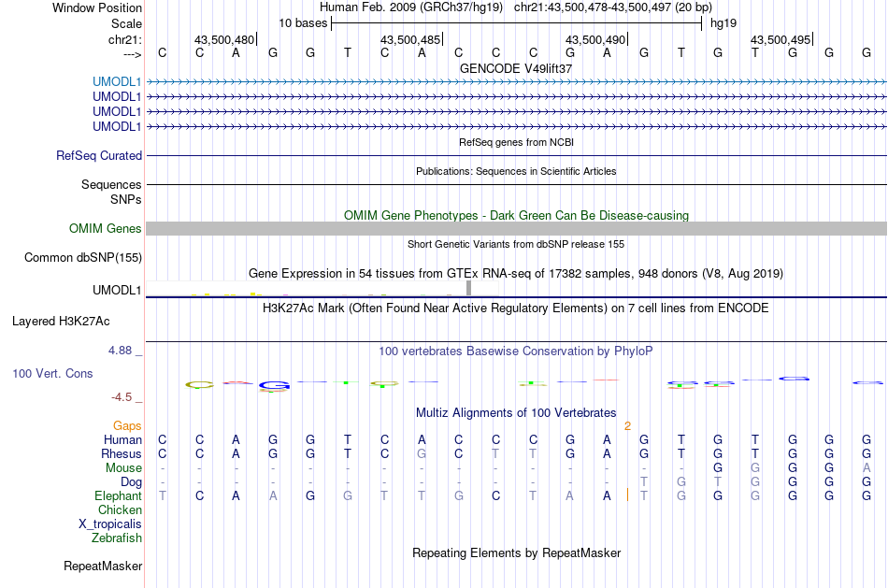Click the 100 Vert. Cons label

coord(52,373)
